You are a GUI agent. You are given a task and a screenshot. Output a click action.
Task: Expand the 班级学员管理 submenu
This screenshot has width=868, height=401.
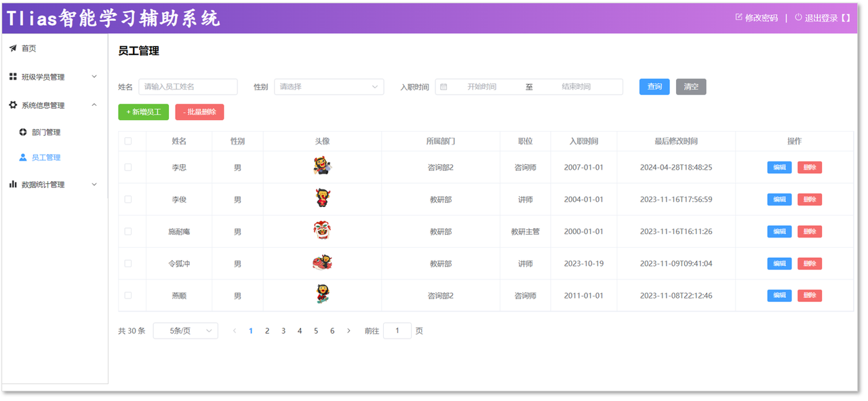point(94,77)
